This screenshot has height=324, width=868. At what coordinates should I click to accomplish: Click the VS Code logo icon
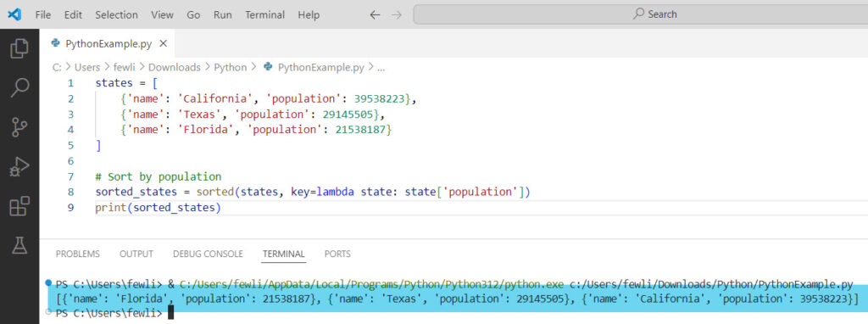[14, 15]
